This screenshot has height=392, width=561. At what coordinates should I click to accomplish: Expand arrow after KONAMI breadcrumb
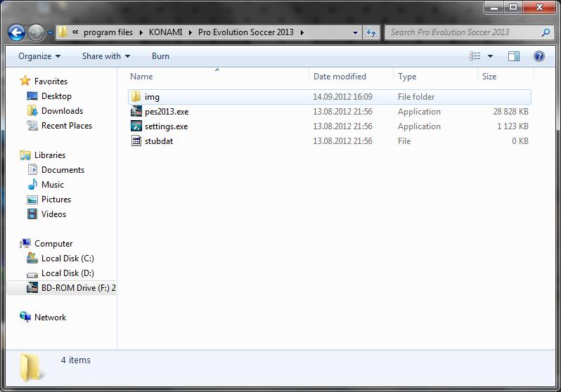(x=191, y=32)
